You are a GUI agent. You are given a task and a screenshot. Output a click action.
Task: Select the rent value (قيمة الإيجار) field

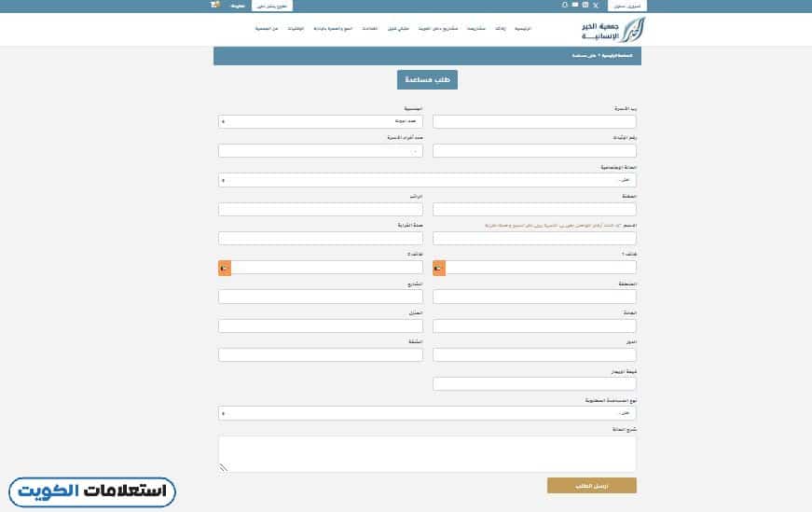point(534,383)
